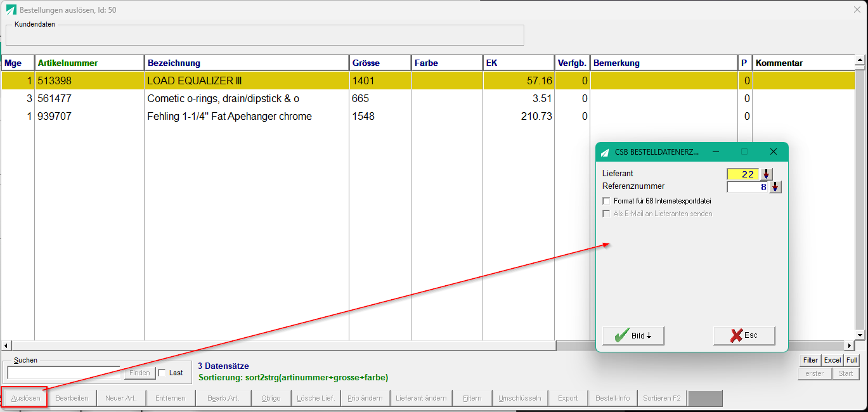Click the application logo icon in the main title bar
868x412 pixels.
11,10
